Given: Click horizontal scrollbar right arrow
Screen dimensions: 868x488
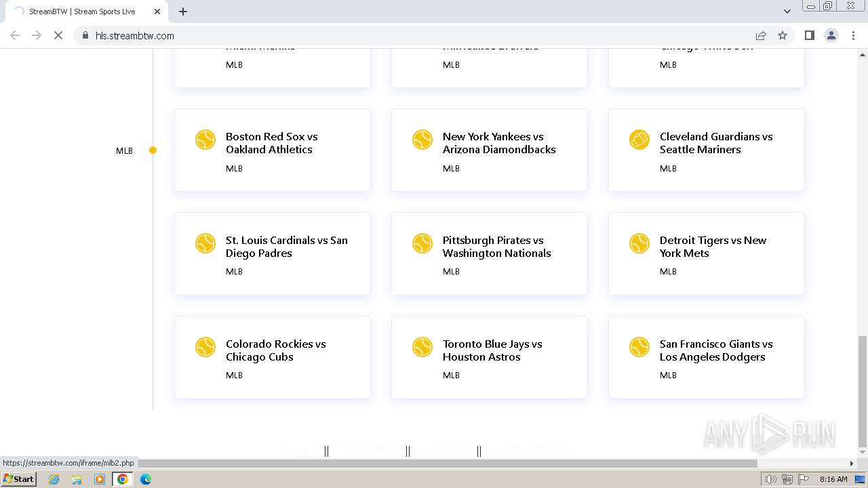Looking at the screenshot, I should click(x=852, y=464).
